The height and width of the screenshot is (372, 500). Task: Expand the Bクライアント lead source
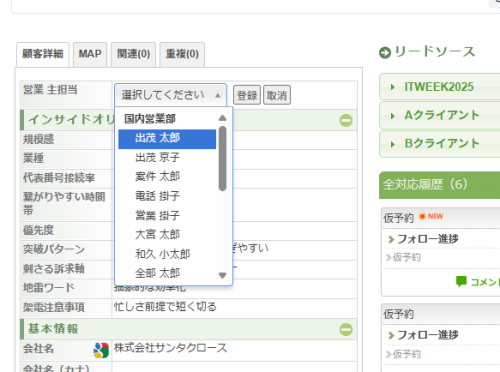(x=439, y=144)
